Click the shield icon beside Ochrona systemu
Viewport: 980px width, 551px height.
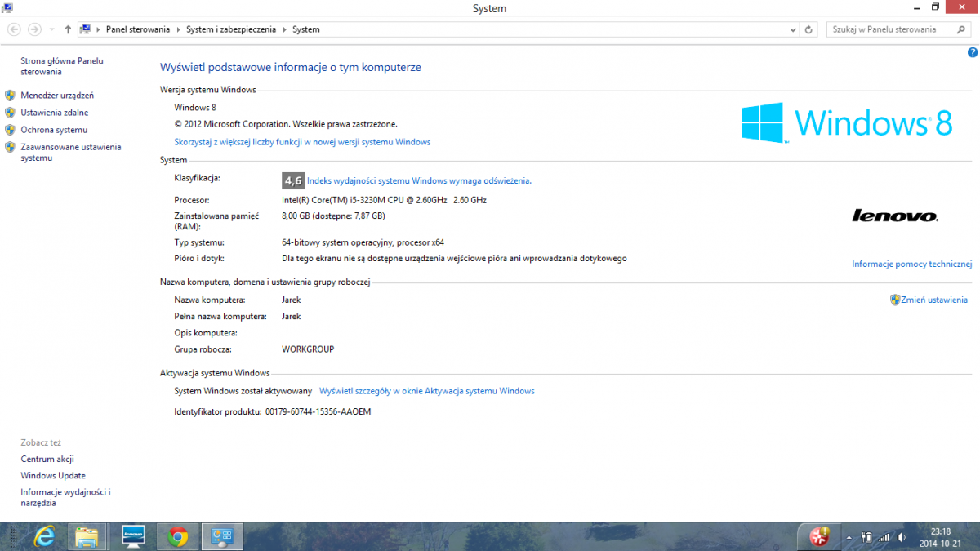(x=10, y=130)
